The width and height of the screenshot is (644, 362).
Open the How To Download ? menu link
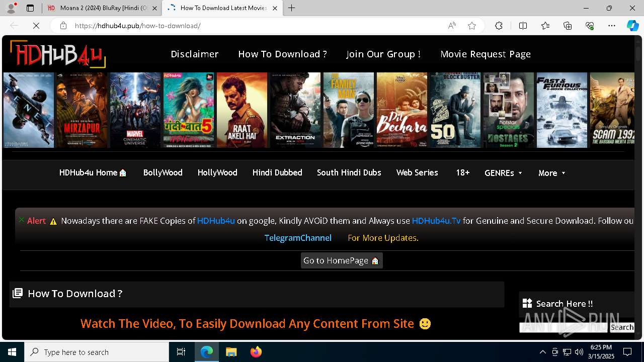point(283,54)
